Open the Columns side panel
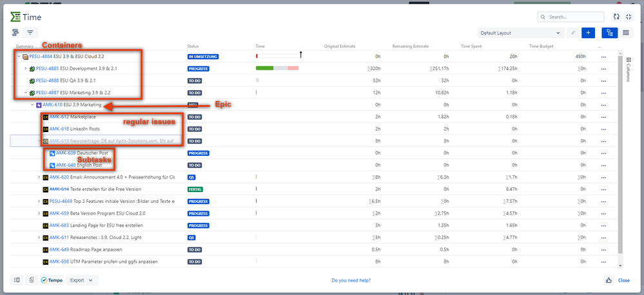The image size is (644, 295). click(628, 70)
